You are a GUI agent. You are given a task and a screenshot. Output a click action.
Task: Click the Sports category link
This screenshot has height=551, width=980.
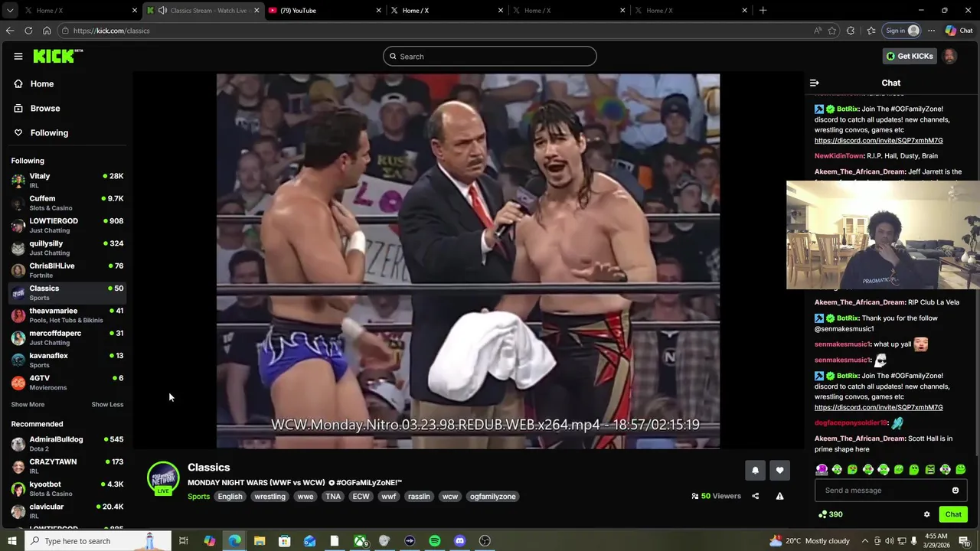pos(198,497)
